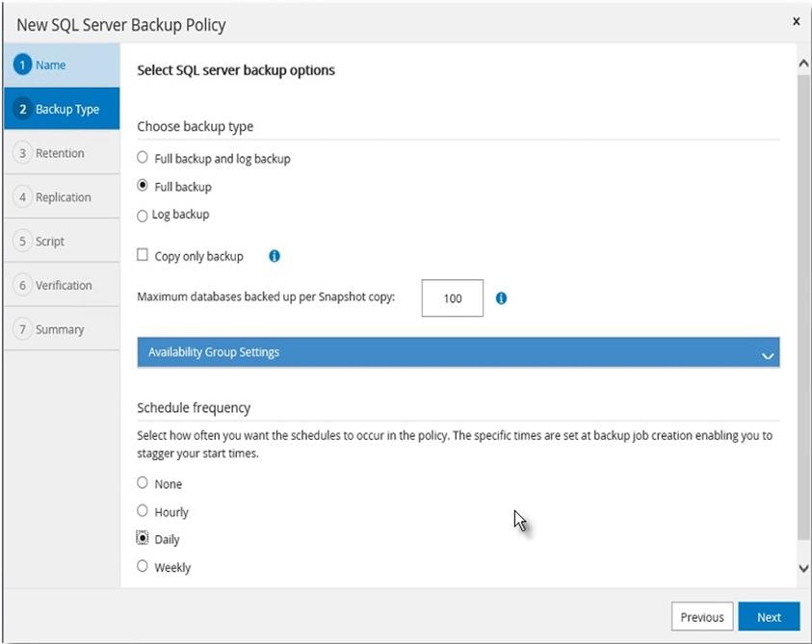The image size is (812, 644).
Task: Click the scrollbar down arrow
Action: point(803,568)
